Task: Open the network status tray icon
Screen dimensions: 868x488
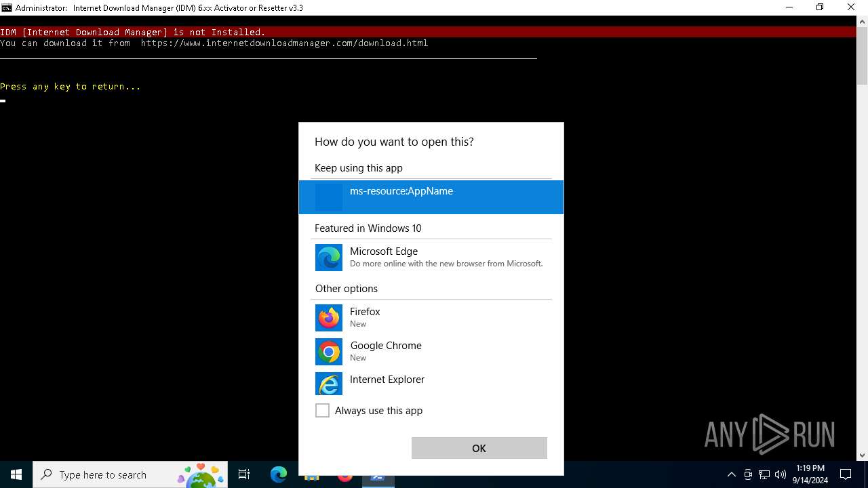Action: pos(764,474)
